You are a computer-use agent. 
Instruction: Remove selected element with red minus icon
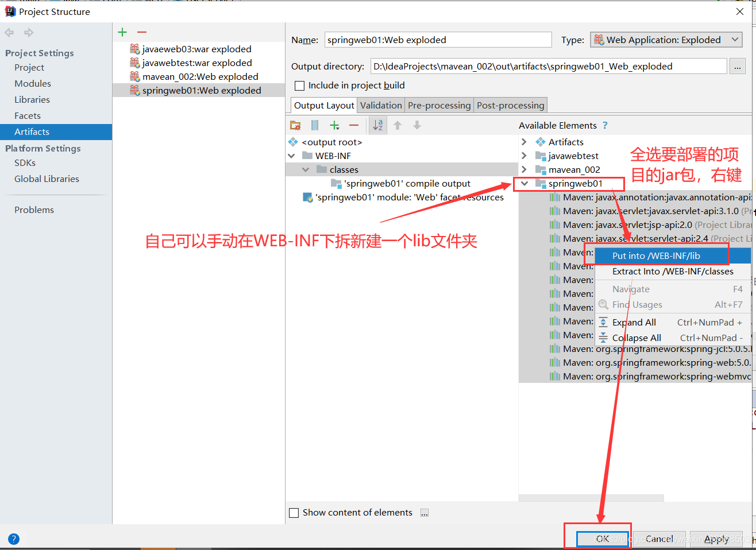(x=354, y=125)
